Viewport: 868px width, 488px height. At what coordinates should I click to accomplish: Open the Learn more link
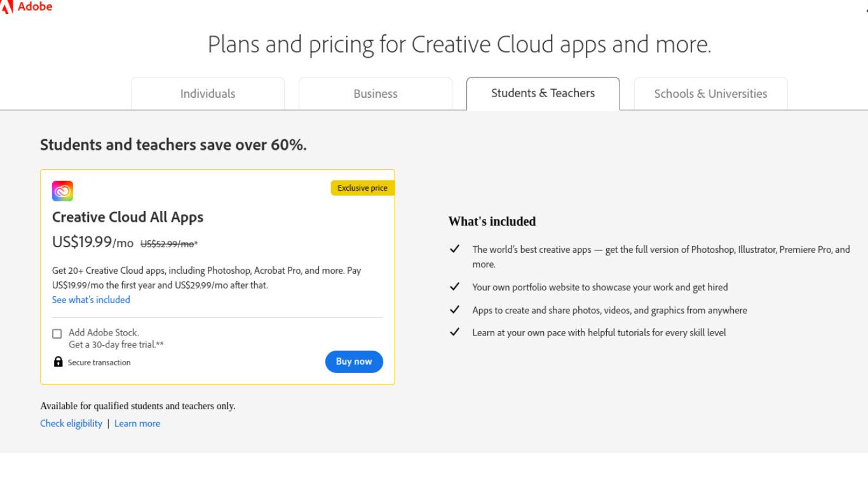[137, 424]
